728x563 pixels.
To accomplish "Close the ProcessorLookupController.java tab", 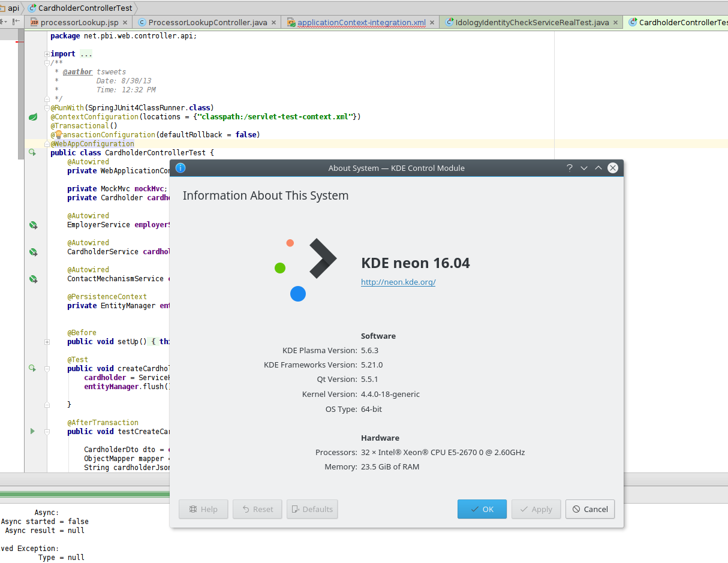I will click(273, 23).
